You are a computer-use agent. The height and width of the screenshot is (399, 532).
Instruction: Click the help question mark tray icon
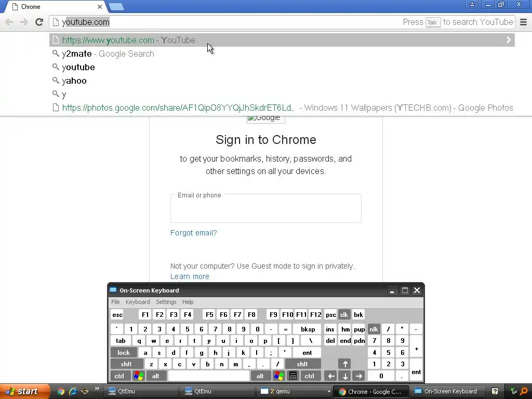point(495,392)
